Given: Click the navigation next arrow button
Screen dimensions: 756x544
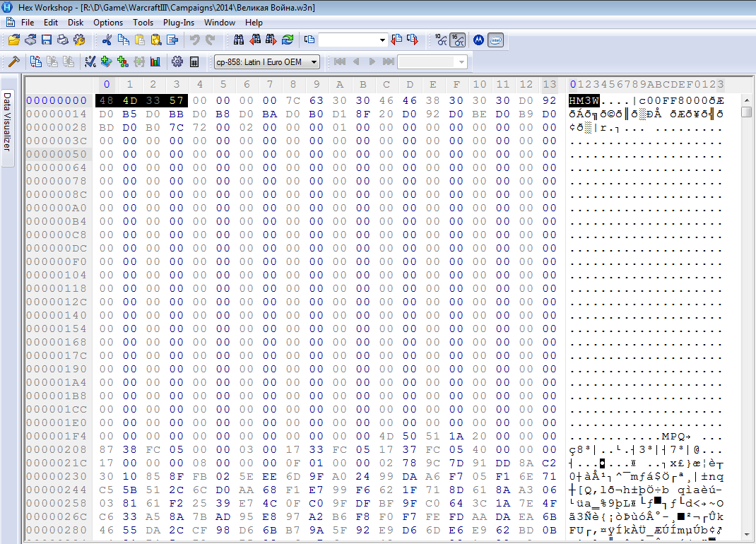Looking at the screenshot, I should pyautogui.click(x=372, y=61).
